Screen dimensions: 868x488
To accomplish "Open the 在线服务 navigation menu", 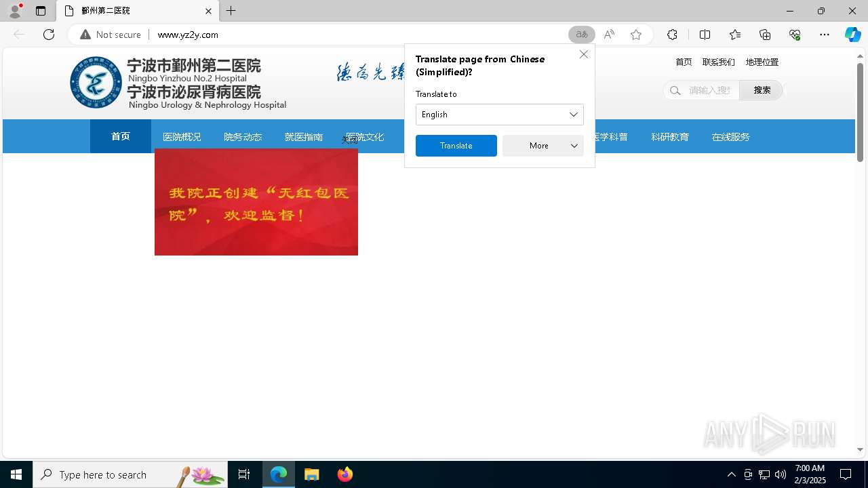I will [731, 137].
